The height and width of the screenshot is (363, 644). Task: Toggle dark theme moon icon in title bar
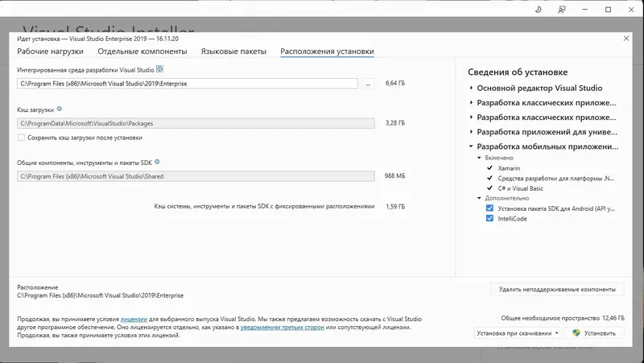coord(538,10)
